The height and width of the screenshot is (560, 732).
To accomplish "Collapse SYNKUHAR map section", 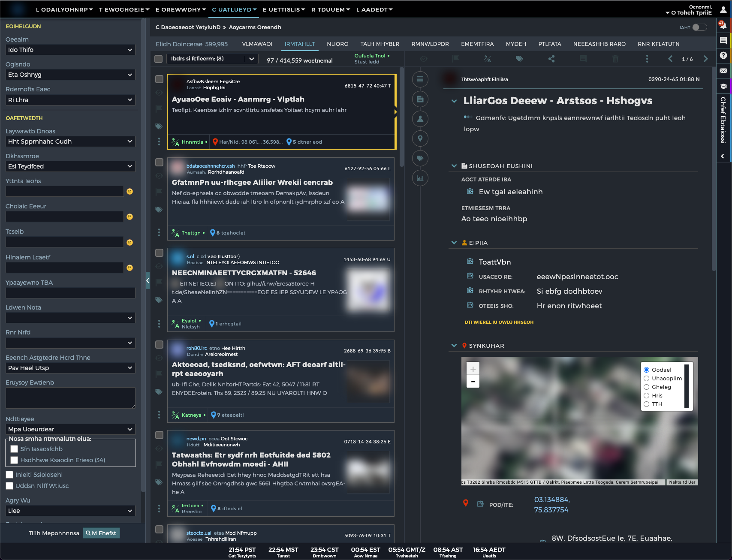I will tap(454, 346).
